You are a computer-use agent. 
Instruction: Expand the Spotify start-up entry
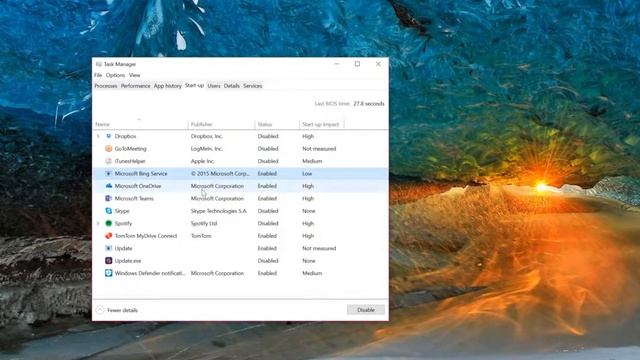pos(98,223)
